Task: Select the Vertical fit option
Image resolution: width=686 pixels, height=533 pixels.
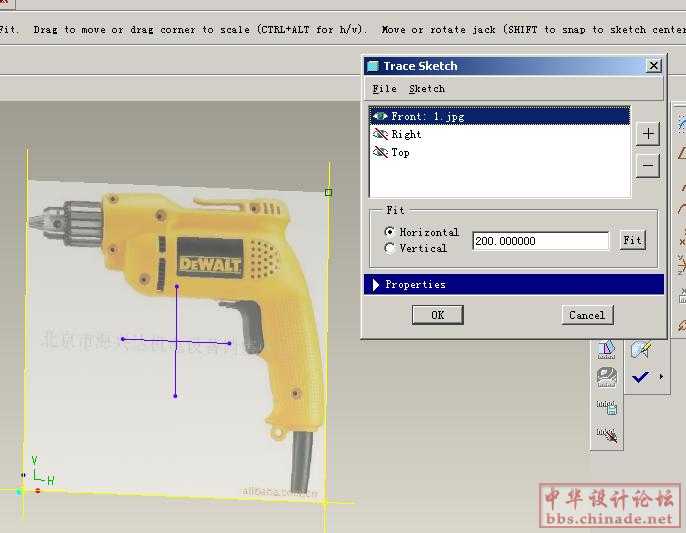Action: click(x=389, y=248)
